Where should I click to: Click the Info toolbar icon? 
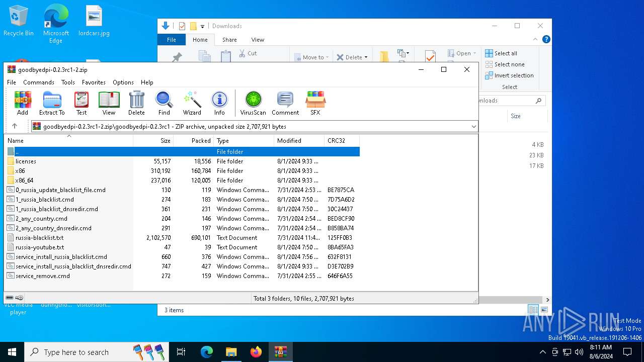click(219, 103)
